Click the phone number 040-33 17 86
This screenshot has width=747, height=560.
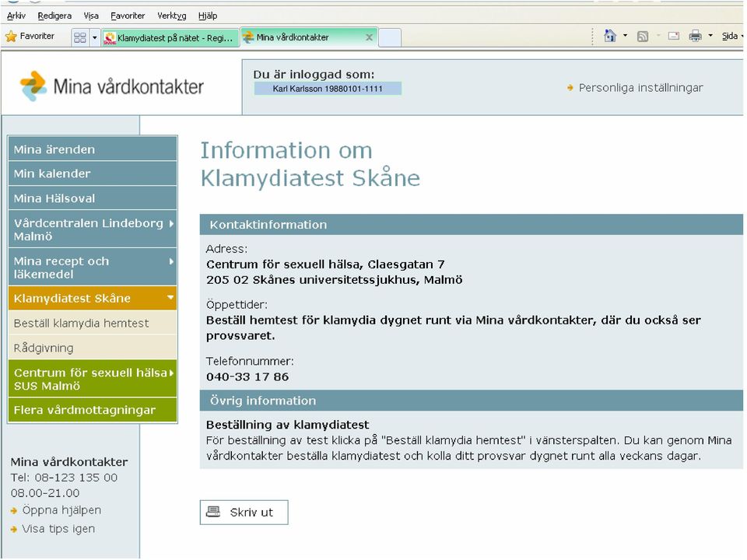click(x=247, y=376)
